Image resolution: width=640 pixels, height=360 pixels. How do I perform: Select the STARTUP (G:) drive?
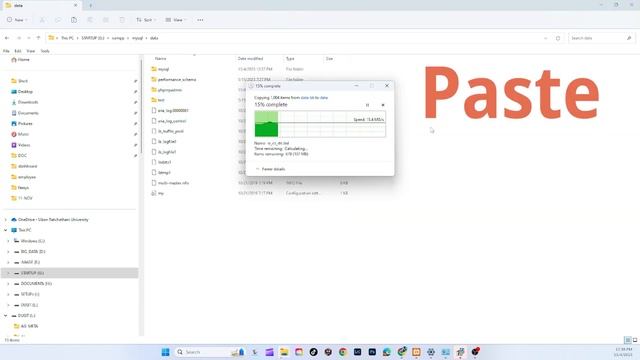click(69, 273)
